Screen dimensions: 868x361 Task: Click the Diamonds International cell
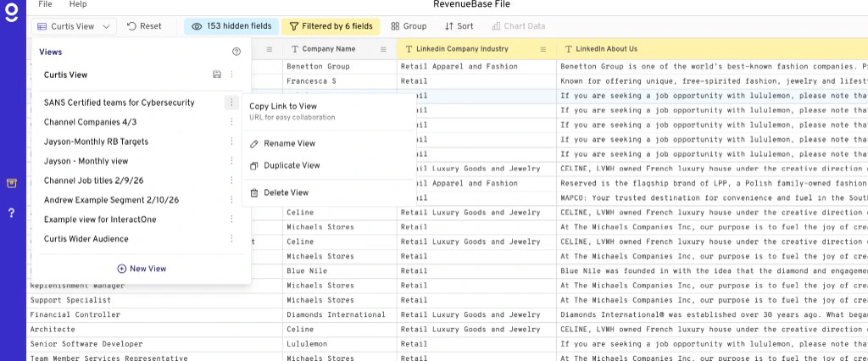pos(339,314)
